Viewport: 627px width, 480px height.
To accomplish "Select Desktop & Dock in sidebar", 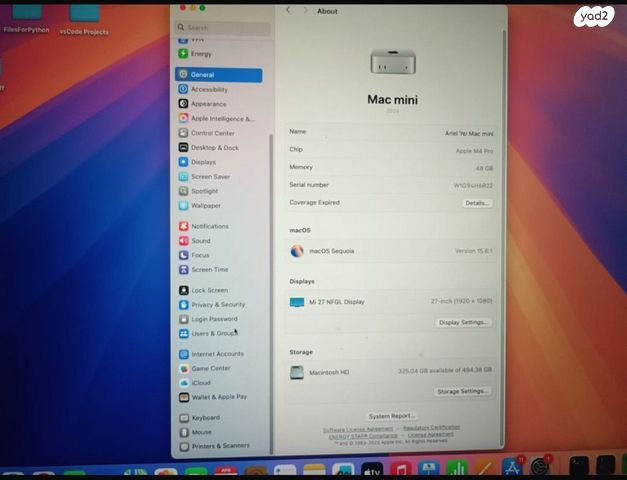I will click(209, 148).
